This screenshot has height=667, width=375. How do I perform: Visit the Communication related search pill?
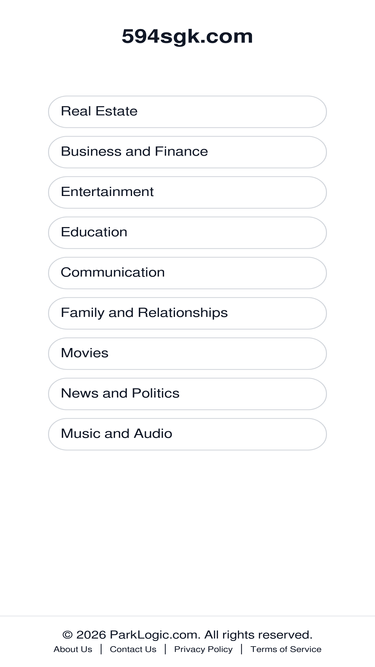click(187, 273)
